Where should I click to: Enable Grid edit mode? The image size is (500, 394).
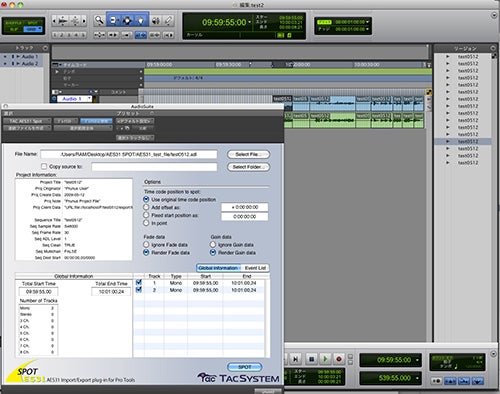tap(33, 29)
